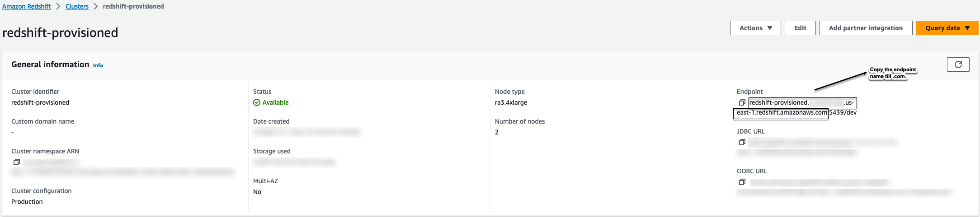The height and width of the screenshot is (217, 980).
Task: Click the redshift-provisioned page heading
Action: click(60, 32)
